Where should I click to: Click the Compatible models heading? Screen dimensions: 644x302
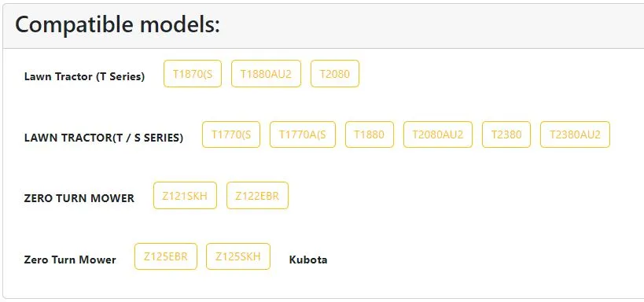(117, 24)
